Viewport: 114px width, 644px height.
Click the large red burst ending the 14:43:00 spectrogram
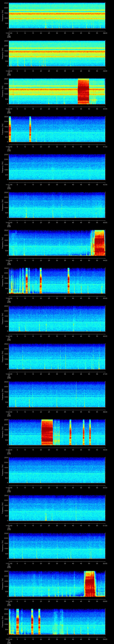point(99,243)
